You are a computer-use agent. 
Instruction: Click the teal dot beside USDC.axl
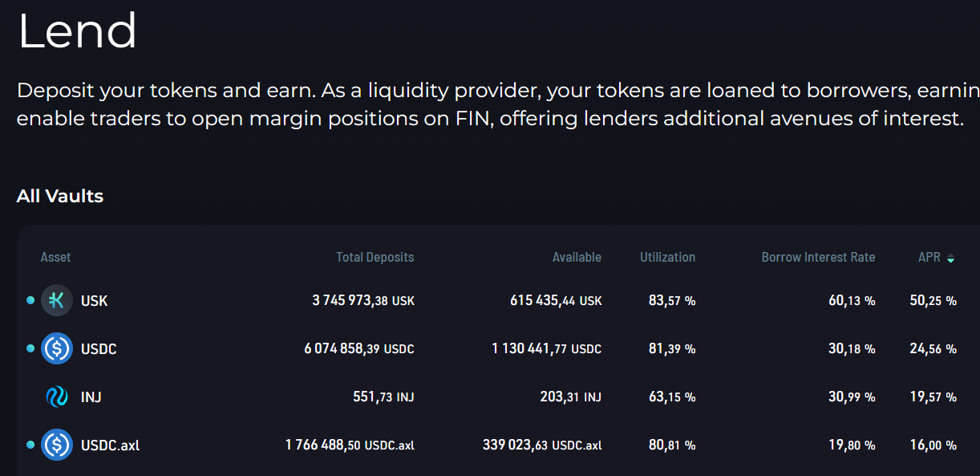pyautogui.click(x=30, y=444)
